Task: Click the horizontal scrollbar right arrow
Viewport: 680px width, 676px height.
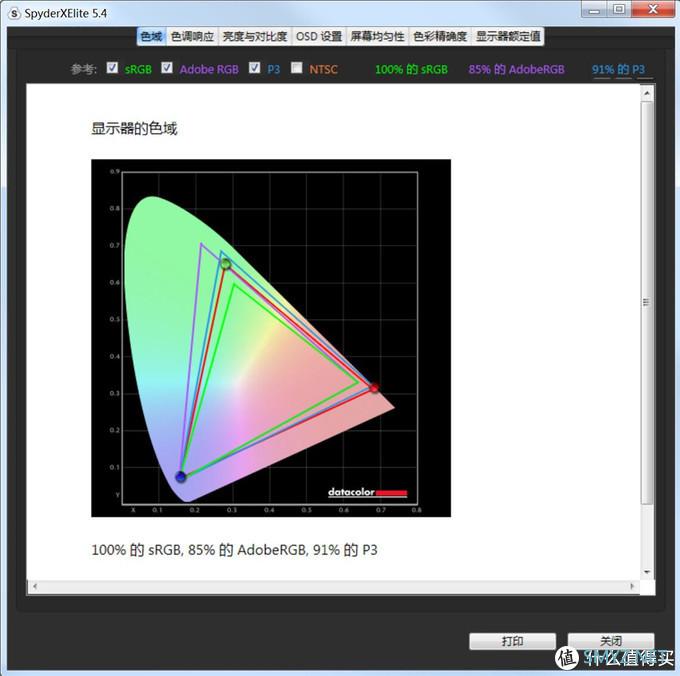Action: [632, 586]
